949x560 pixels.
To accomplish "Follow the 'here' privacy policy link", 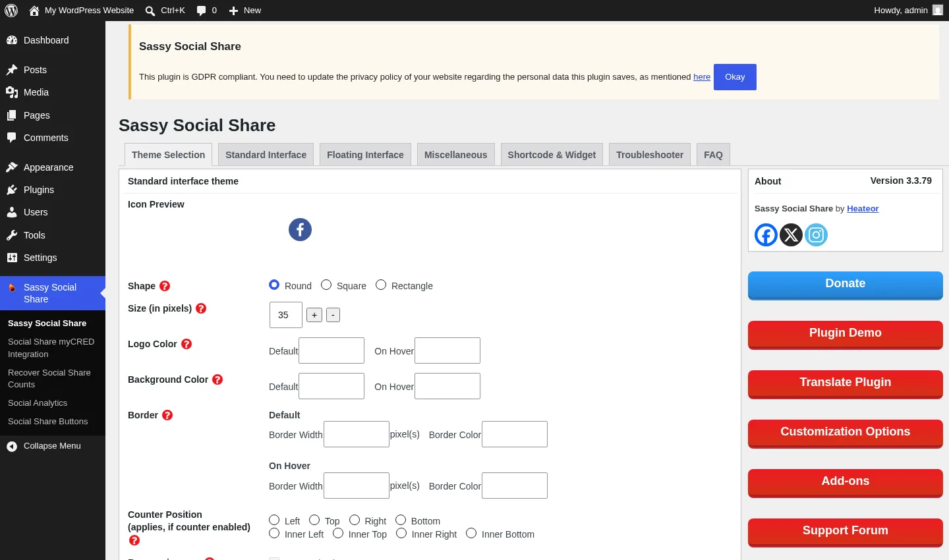I will (x=702, y=77).
